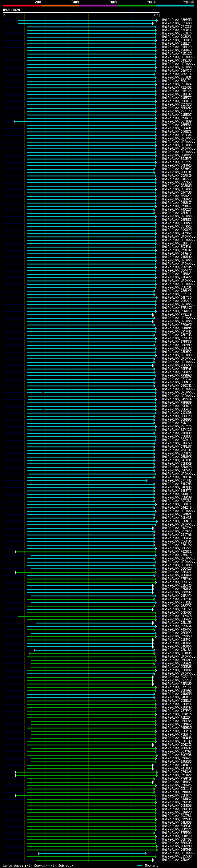Select entry UniRef100_Q8MTM3
Screen dimensions: 197x868
tap(177, 335)
